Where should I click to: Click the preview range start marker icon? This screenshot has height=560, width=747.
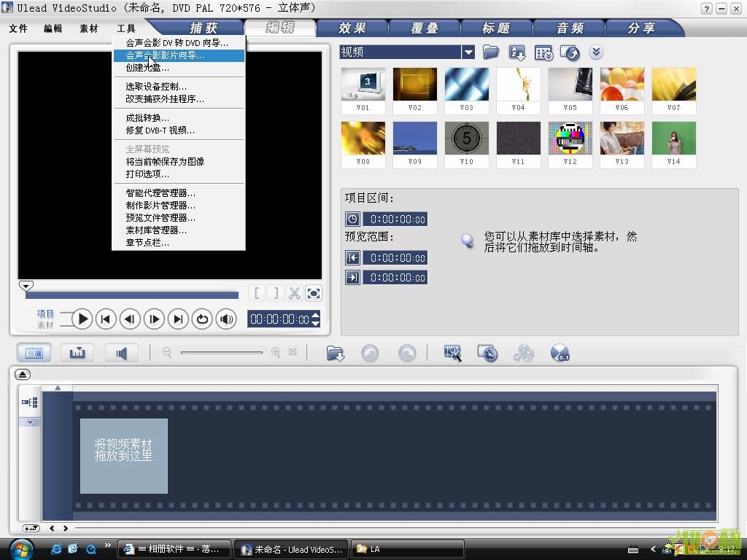pos(352,257)
